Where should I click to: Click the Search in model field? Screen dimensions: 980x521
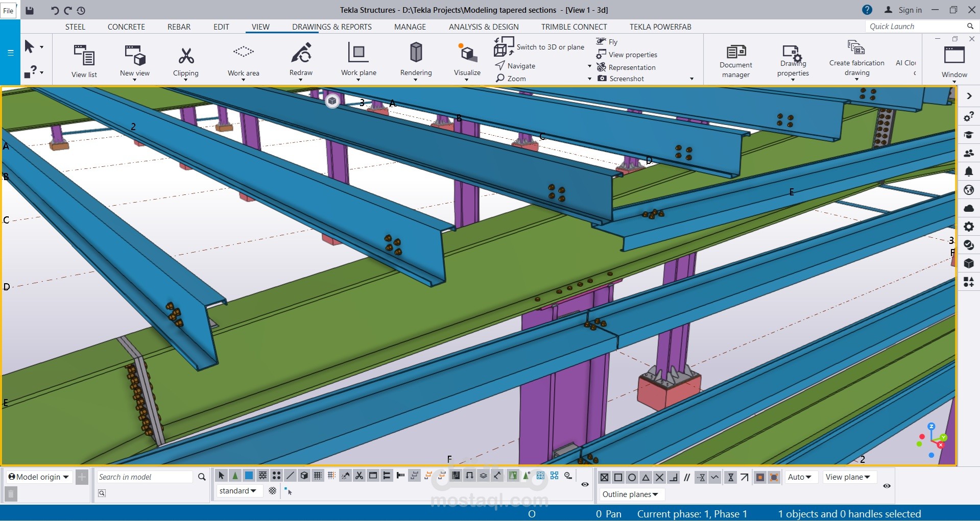pos(145,477)
